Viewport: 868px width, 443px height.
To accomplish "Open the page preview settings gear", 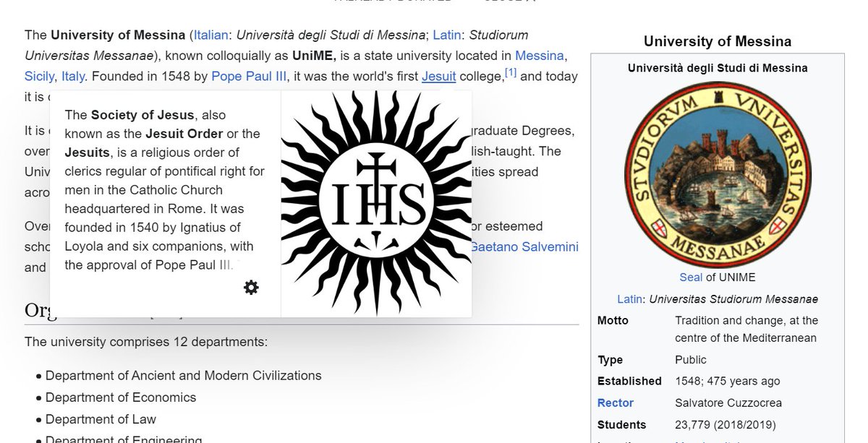I will 251,288.
